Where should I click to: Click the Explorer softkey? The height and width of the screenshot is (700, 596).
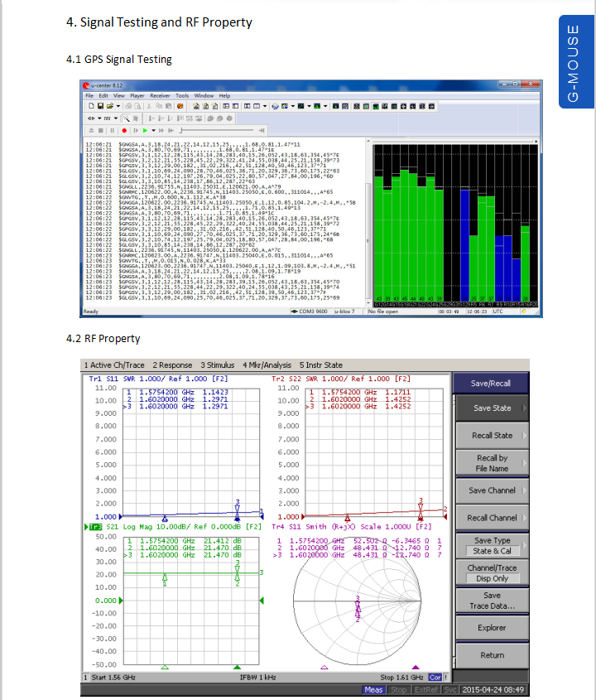point(492,628)
